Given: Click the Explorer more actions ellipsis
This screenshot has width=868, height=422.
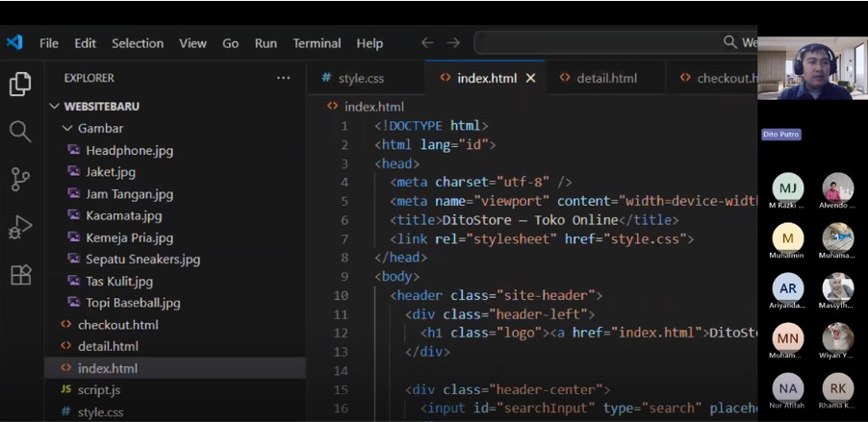Looking at the screenshot, I should [x=283, y=78].
